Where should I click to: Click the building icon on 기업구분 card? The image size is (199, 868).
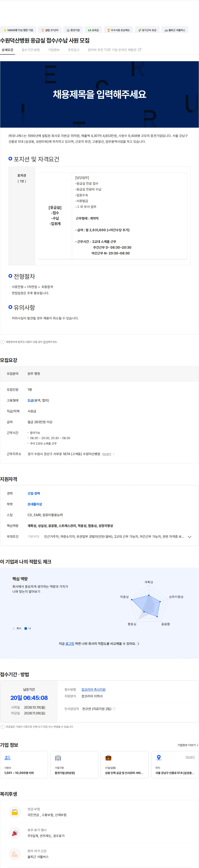(58, 758)
